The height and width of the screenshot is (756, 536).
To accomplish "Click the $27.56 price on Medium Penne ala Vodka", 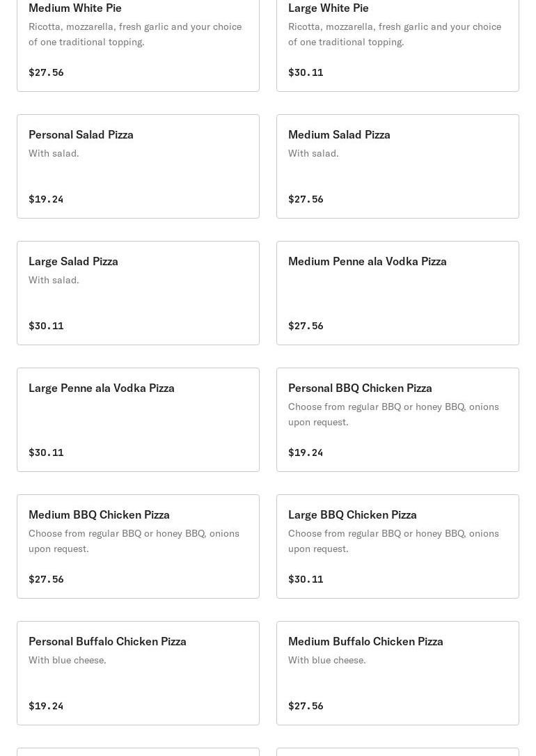I will [306, 326].
